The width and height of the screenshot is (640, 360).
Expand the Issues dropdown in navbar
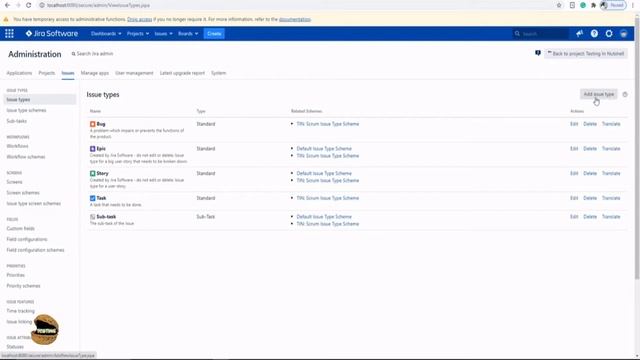[x=163, y=33]
